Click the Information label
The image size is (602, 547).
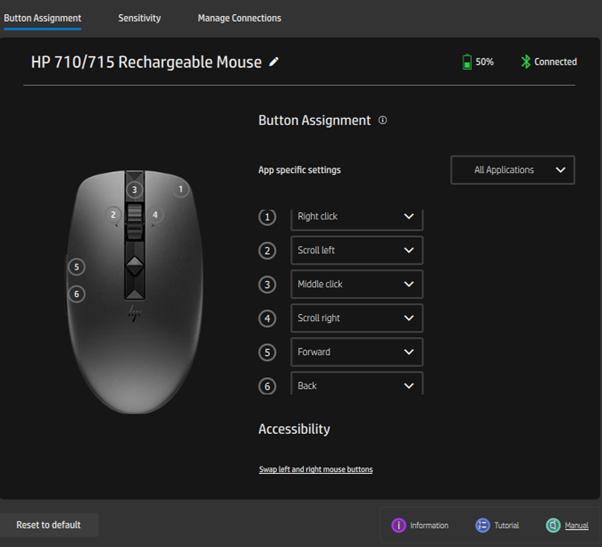click(429, 525)
